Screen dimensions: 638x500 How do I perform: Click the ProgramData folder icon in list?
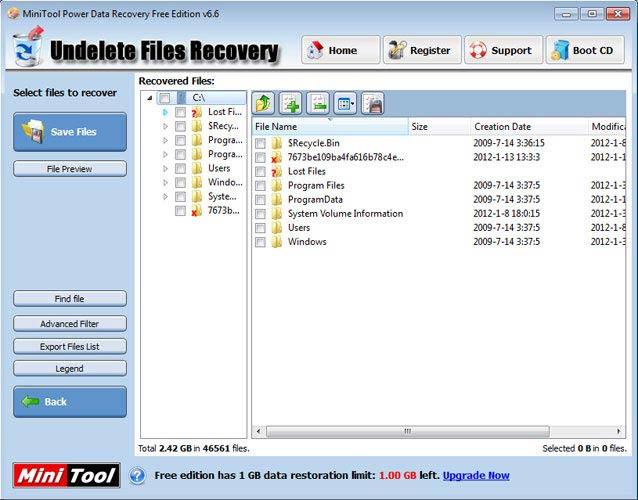[277, 199]
